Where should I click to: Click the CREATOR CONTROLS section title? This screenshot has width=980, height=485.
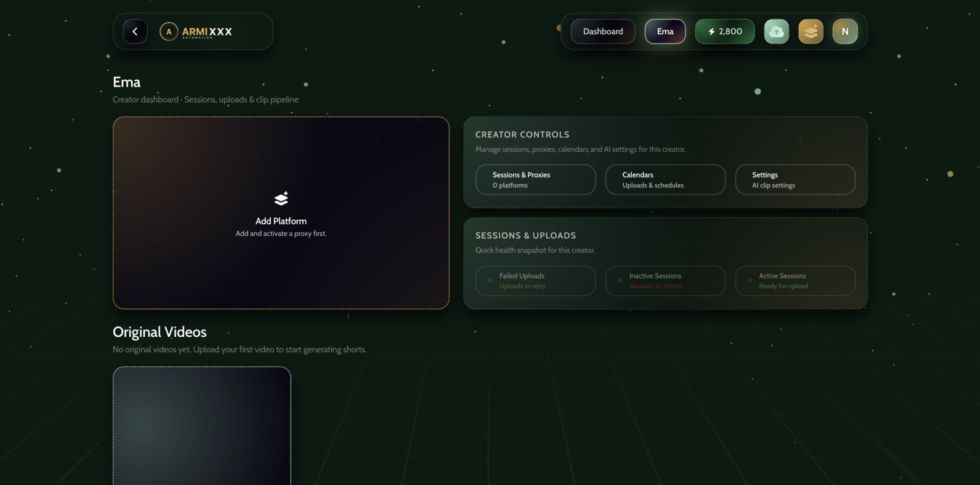[x=522, y=134]
